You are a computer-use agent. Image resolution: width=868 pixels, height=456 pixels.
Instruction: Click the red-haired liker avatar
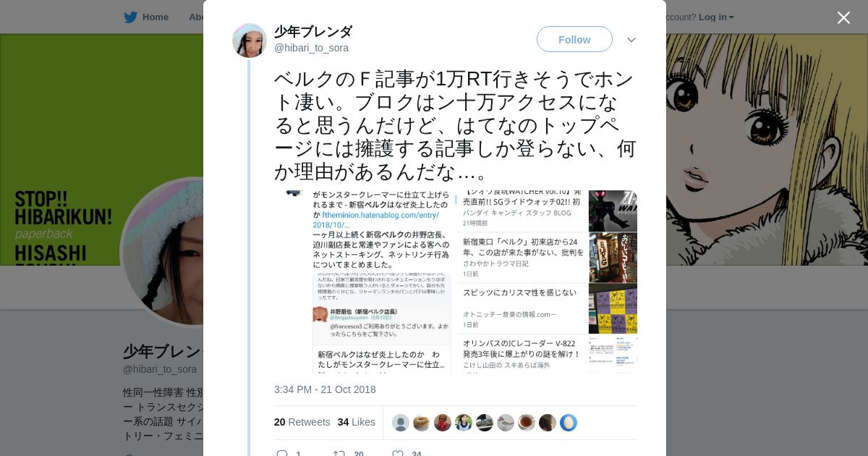443,423
